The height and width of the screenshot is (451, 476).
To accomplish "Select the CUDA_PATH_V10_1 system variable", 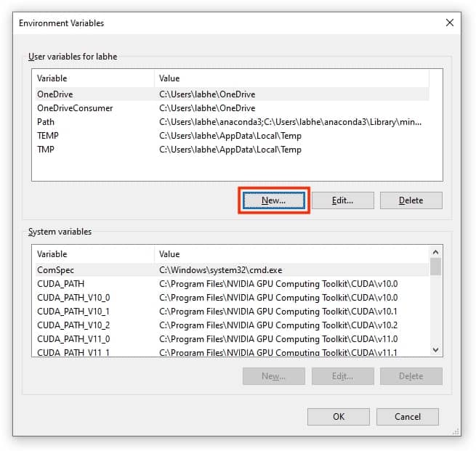I will [233, 312].
